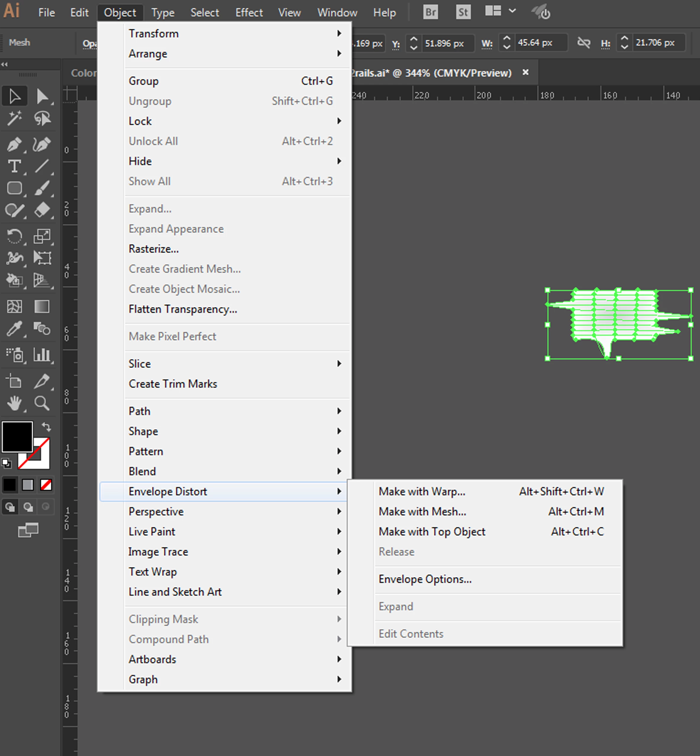This screenshot has width=700, height=756.
Task: Set fill to None mode
Action: click(x=46, y=485)
